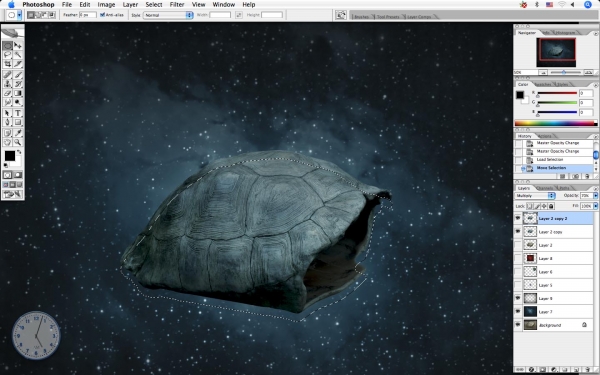The height and width of the screenshot is (375, 600).
Task: Toggle lock transparent pixels
Action: click(530, 206)
